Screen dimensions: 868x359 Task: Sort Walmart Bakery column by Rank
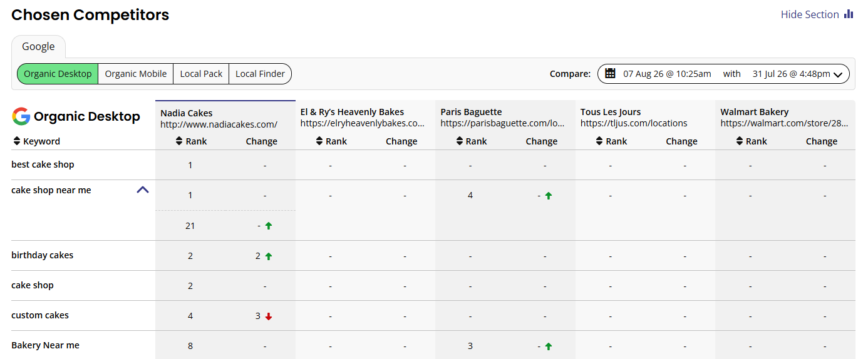pyautogui.click(x=740, y=141)
